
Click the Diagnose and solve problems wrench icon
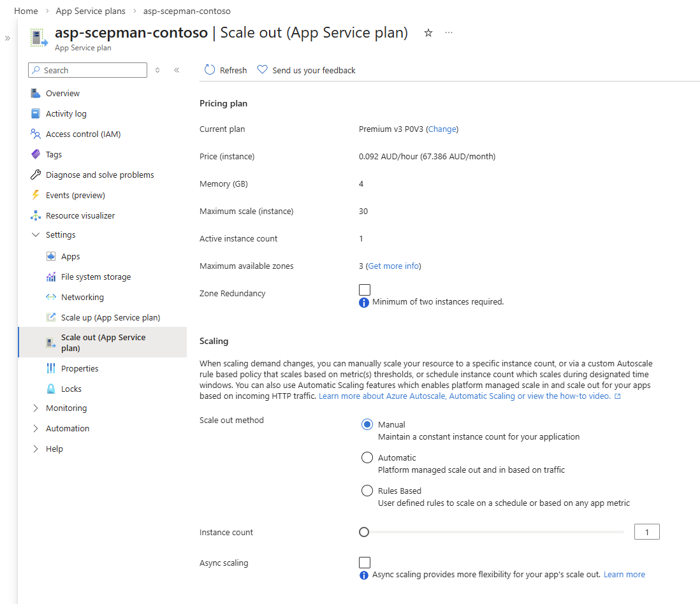coord(36,175)
